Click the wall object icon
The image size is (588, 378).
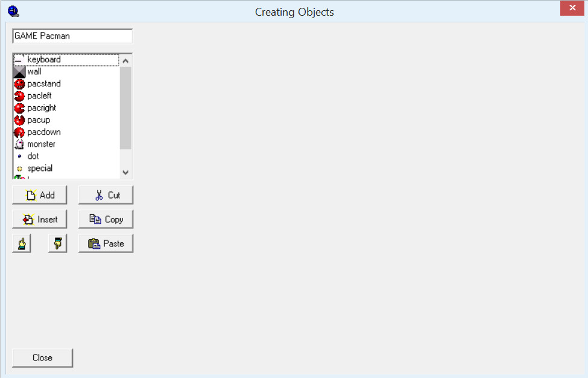click(19, 72)
